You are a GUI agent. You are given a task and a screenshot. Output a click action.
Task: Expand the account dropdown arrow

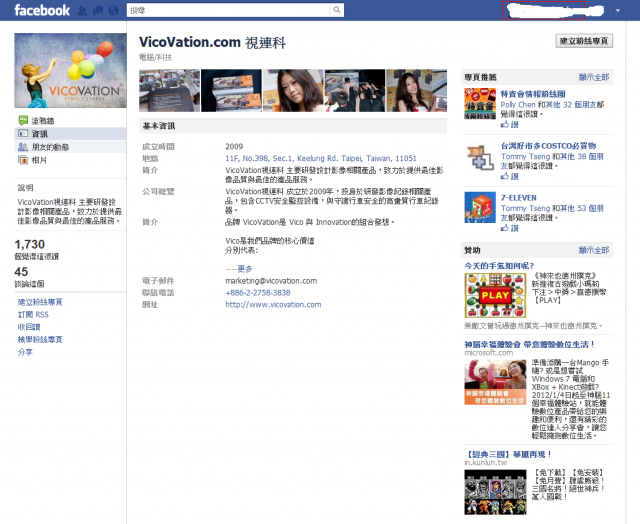pos(618,11)
